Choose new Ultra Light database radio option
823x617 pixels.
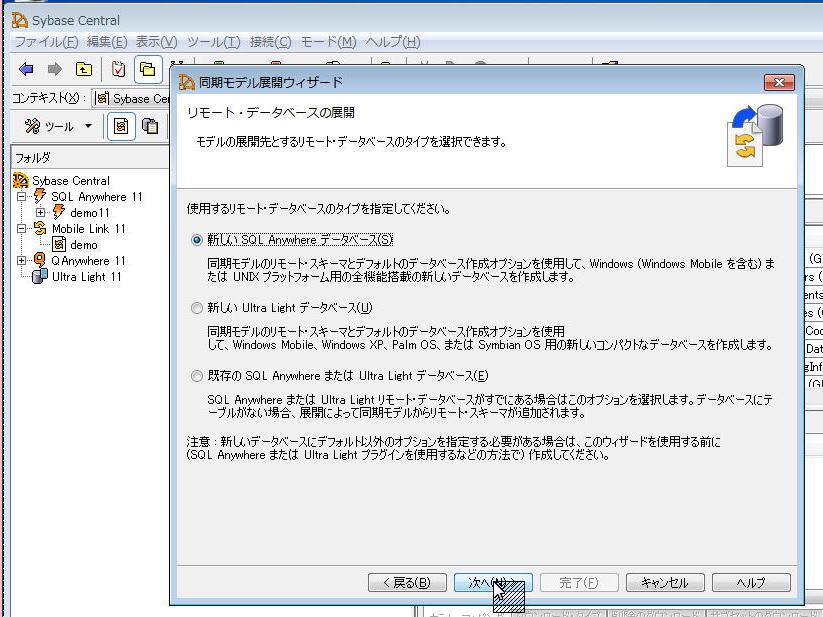[x=197, y=308]
